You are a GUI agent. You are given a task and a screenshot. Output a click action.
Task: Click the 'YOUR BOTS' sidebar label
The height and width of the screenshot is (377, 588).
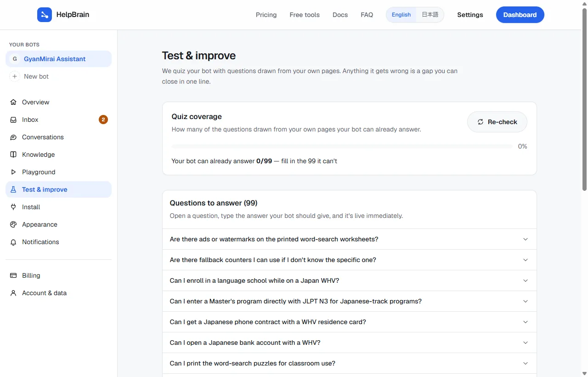pyautogui.click(x=24, y=45)
